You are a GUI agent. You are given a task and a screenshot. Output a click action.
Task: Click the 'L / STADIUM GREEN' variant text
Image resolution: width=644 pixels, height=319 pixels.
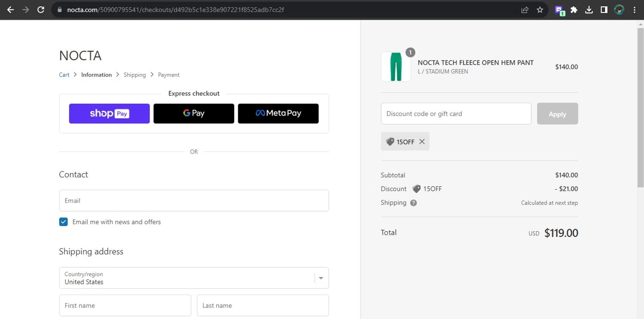[x=443, y=72]
